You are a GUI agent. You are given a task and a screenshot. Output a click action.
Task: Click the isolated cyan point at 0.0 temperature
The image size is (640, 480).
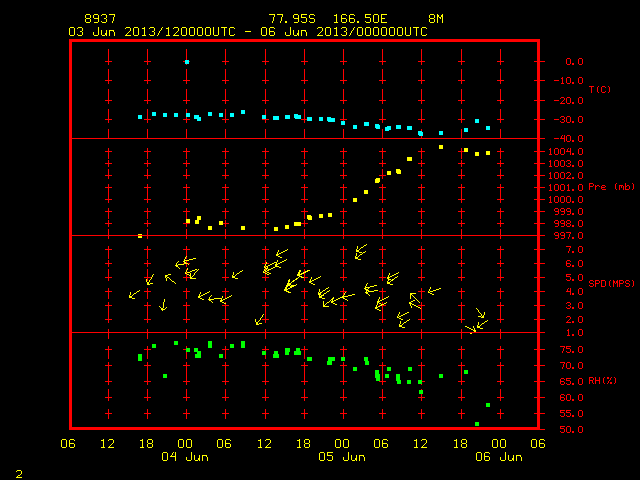(x=187, y=62)
